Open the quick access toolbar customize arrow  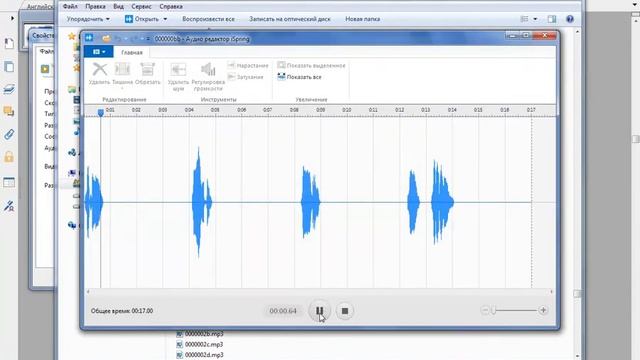[x=148, y=39]
